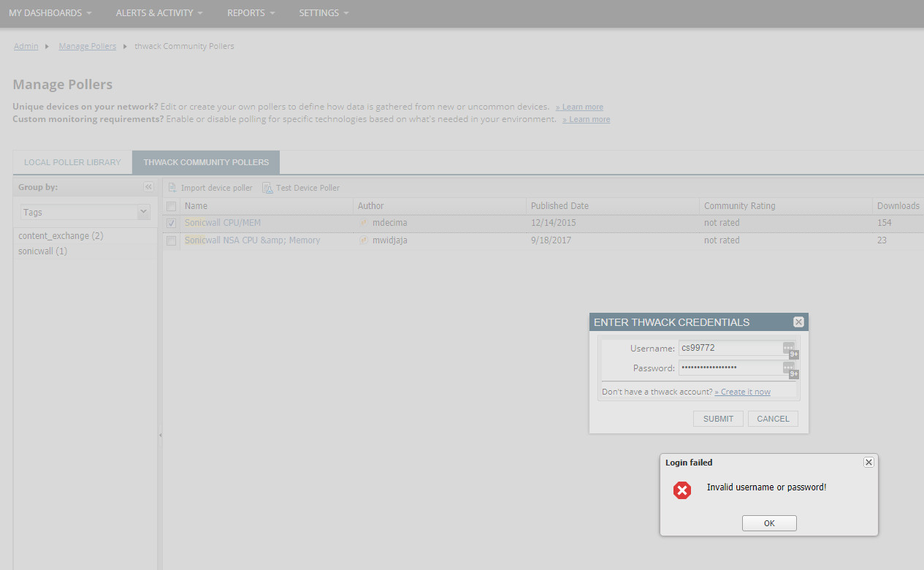
Task: Select the Thwack Community Pollers tab
Action: [206, 162]
